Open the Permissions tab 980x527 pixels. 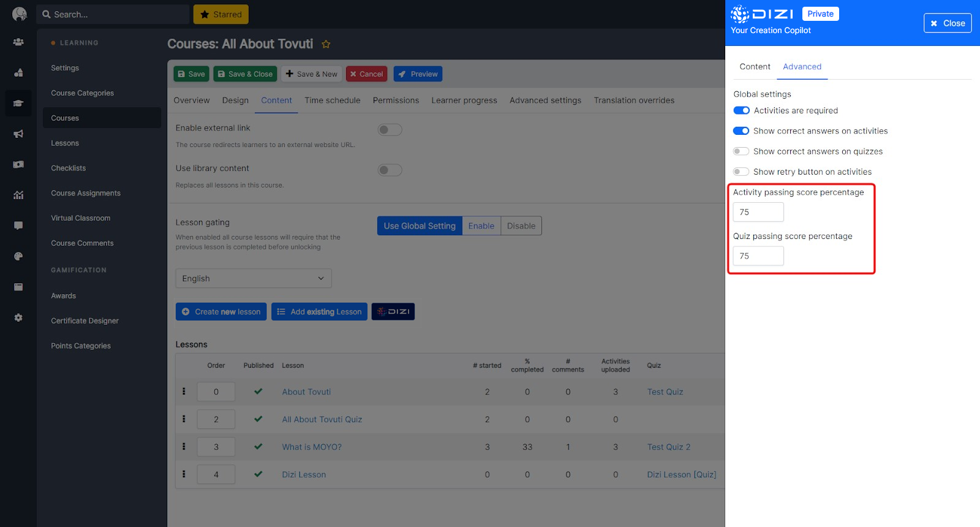click(x=396, y=100)
